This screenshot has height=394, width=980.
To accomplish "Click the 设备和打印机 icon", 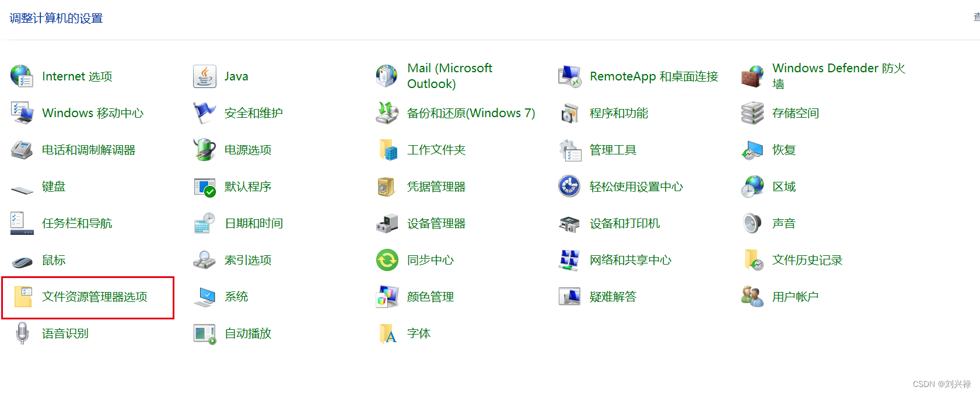I will coord(570,223).
